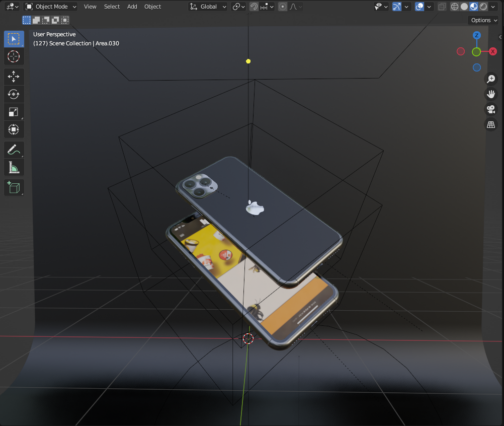
Task: Click the 3D cursor on the floor
Action: pos(248,338)
